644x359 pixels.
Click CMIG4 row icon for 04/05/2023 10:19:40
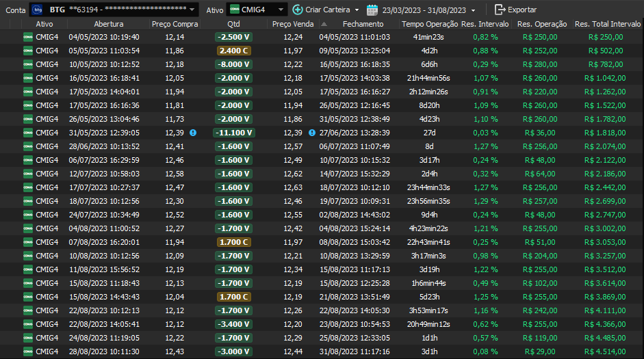[28, 37]
